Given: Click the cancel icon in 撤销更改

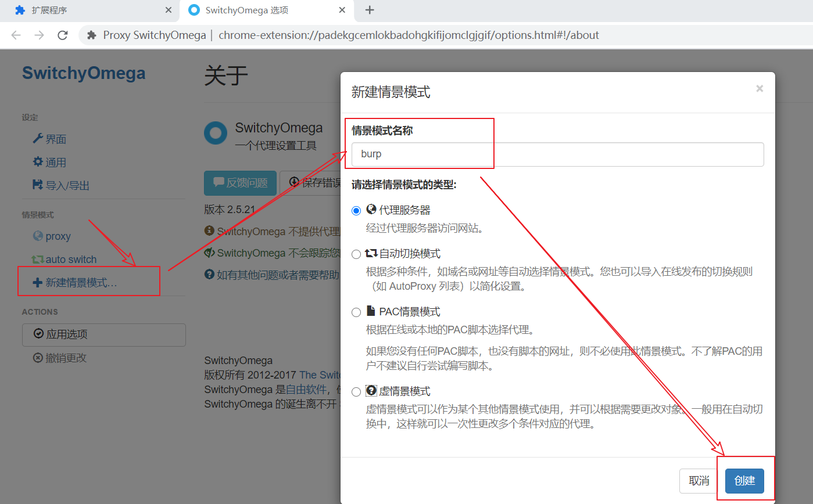Looking at the screenshot, I should pyautogui.click(x=38, y=358).
